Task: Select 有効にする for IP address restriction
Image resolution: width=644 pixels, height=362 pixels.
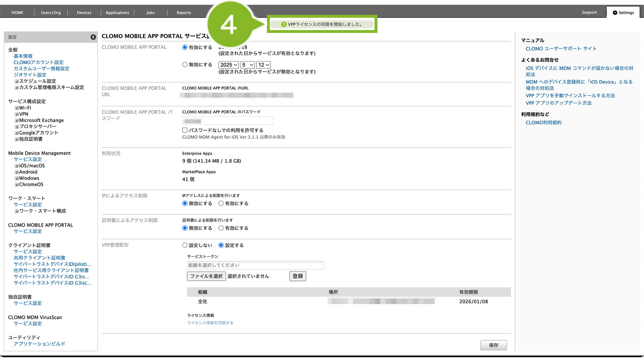Action: click(221, 203)
